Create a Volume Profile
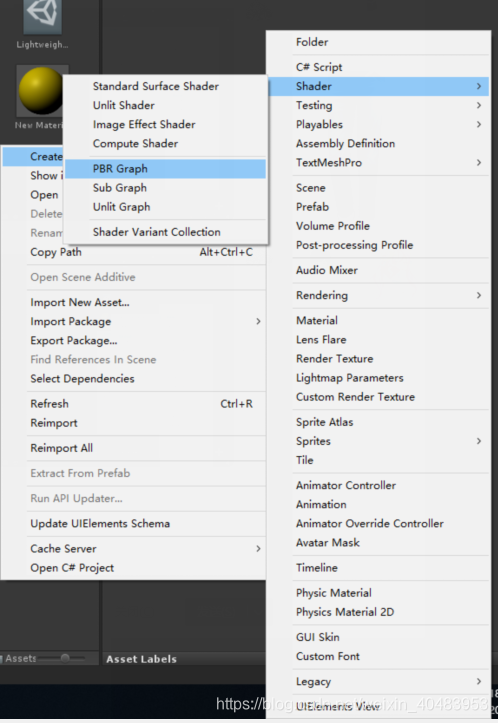Screen dimensions: 498x723 (x=378, y=226)
